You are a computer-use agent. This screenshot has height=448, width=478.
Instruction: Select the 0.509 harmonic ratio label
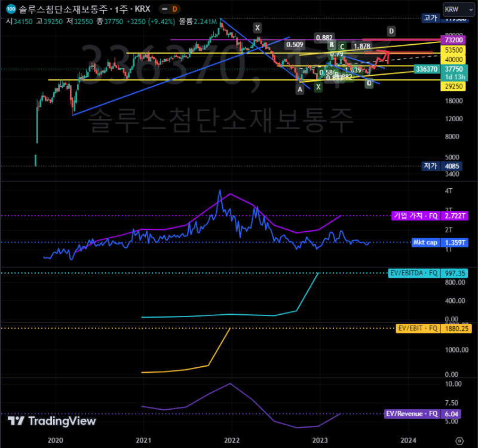coord(295,45)
